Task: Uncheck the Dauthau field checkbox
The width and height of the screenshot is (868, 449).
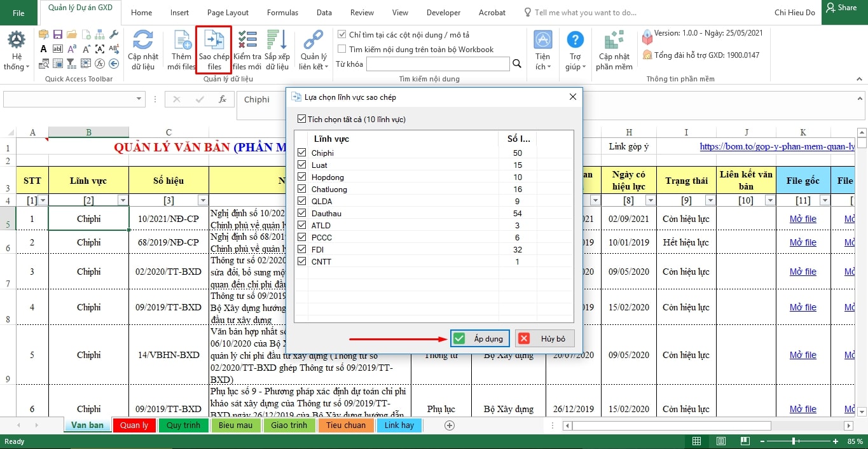Action: point(302,213)
